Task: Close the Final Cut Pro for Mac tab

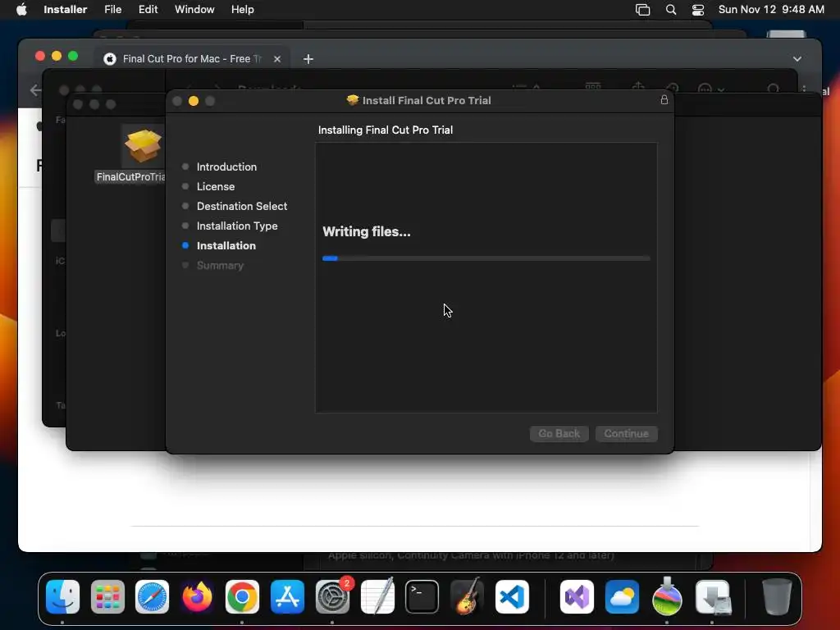Action: [277, 59]
